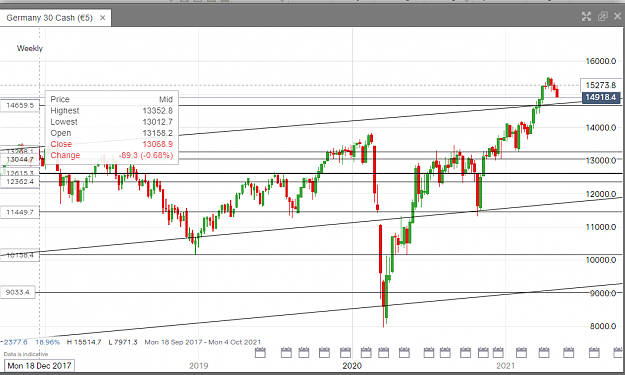Click the 16000.0 price axis label
625x375 pixels.
pos(601,61)
